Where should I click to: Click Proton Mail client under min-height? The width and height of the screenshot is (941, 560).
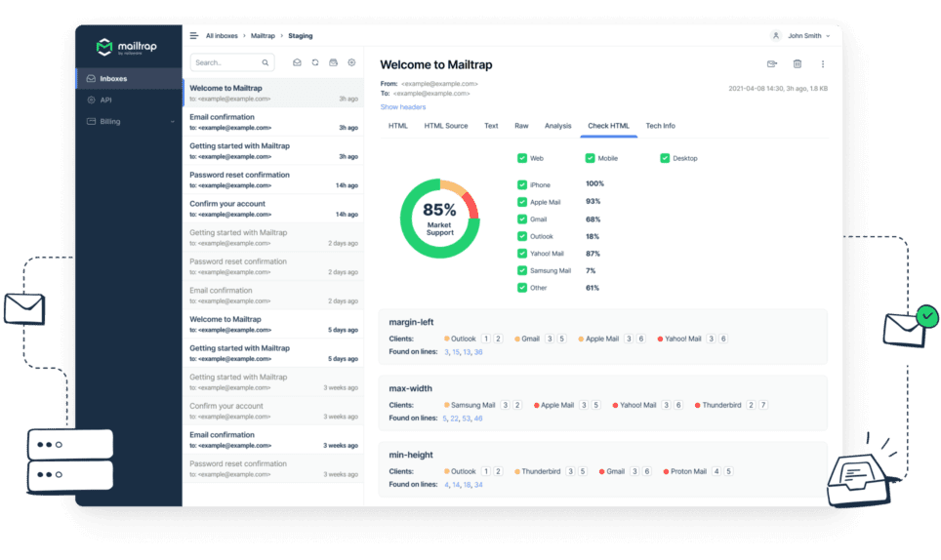coord(688,471)
